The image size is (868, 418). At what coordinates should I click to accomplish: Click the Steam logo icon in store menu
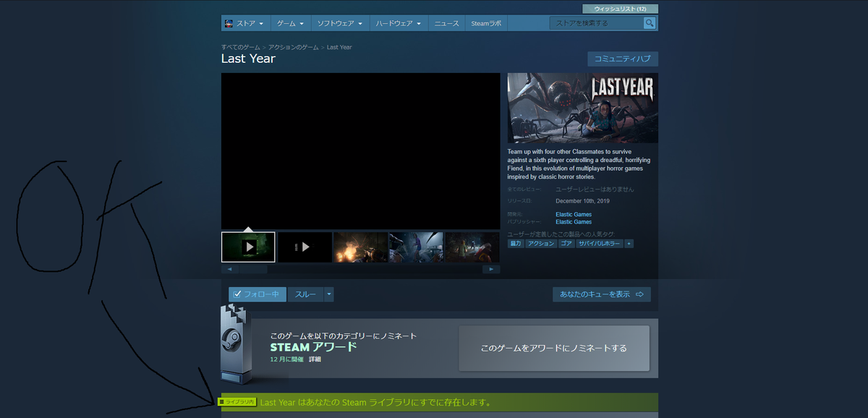coord(229,23)
